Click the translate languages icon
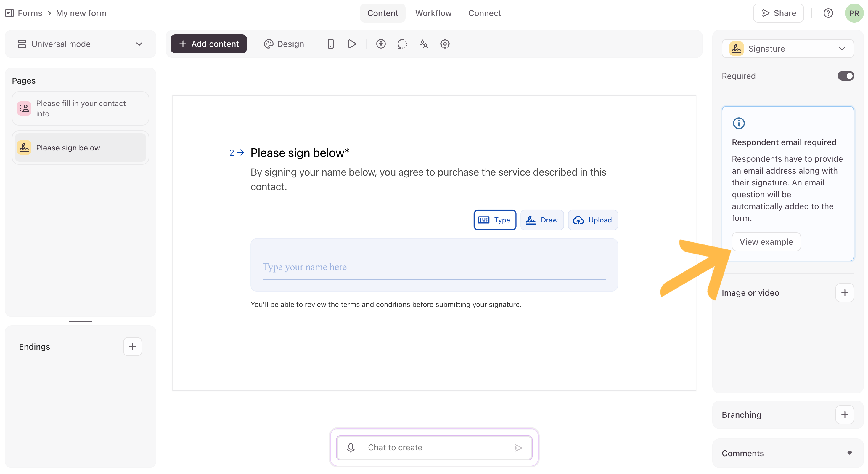The height and width of the screenshot is (474, 868). (x=424, y=44)
